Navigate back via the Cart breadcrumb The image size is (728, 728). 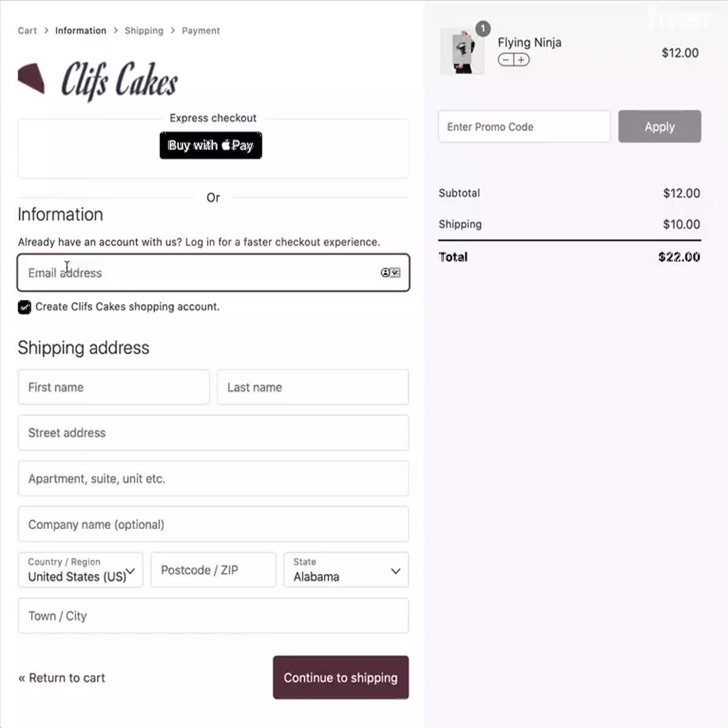pyautogui.click(x=27, y=30)
